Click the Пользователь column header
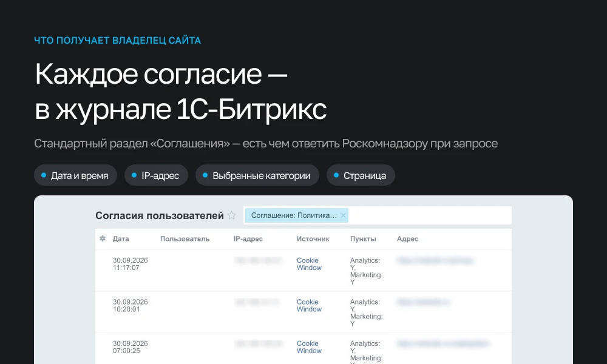This screenshot has height=364, width=607. 185,238
